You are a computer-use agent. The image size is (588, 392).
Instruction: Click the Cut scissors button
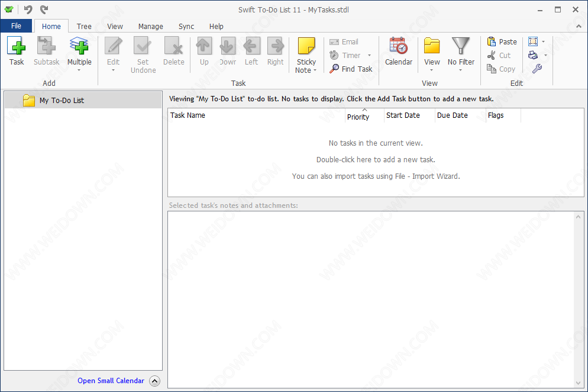pyautogui.click(x=499, y=55)
